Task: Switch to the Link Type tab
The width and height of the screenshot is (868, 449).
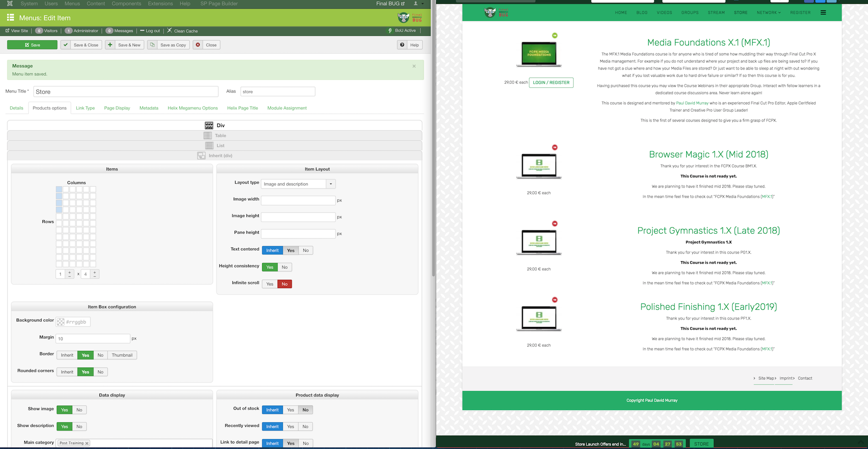Action: (x=85, y=108)
